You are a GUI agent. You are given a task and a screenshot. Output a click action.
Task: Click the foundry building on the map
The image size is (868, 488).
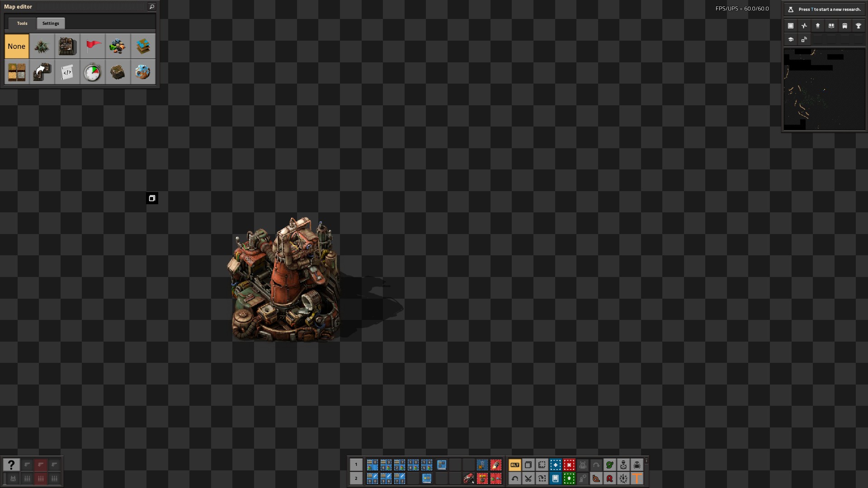285,280
